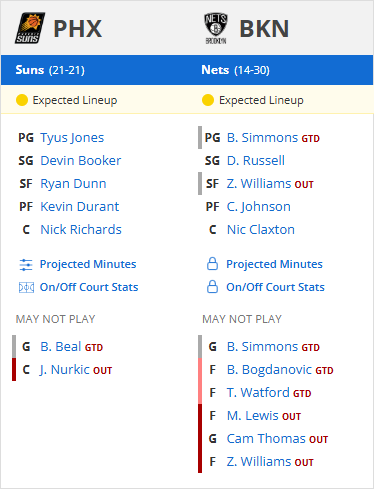
Task: Click B. Beal in the May Not Play list
Action: pos(61,347)
